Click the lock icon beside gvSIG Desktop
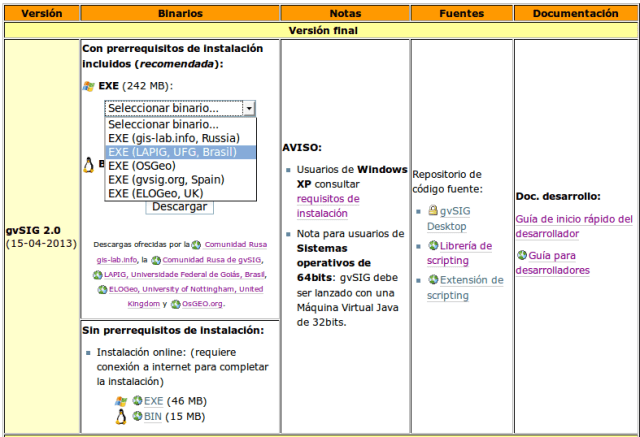The height and width of the screenshot is (437, 640). pos(433,211)
